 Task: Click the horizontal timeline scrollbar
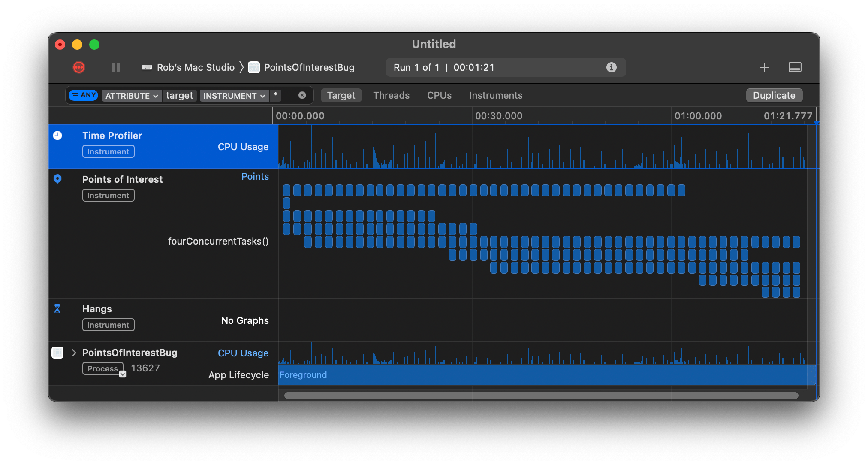[540, 396]
